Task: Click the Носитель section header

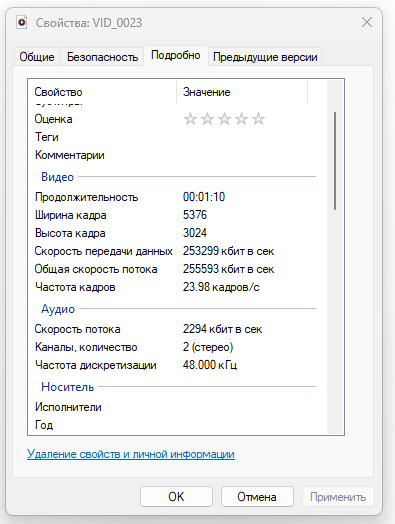Action: (x=68, y=387)
